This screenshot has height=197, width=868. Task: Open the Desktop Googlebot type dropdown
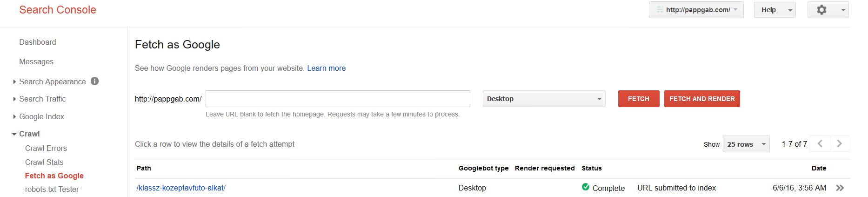544,99
